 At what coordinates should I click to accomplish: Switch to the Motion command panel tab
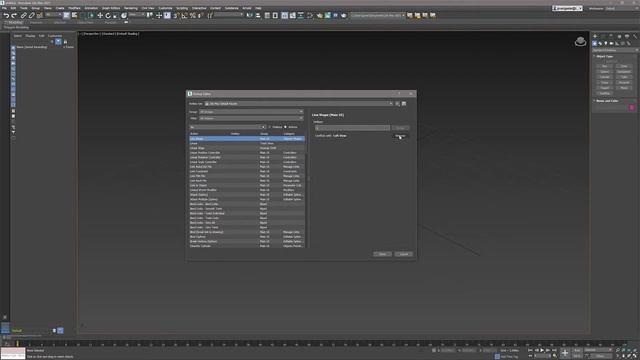(619, 36)
